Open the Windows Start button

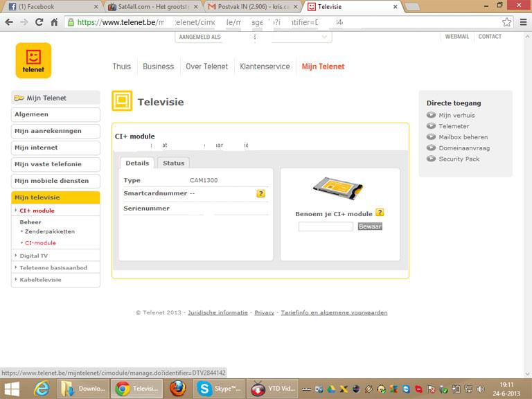click(12, 389)
